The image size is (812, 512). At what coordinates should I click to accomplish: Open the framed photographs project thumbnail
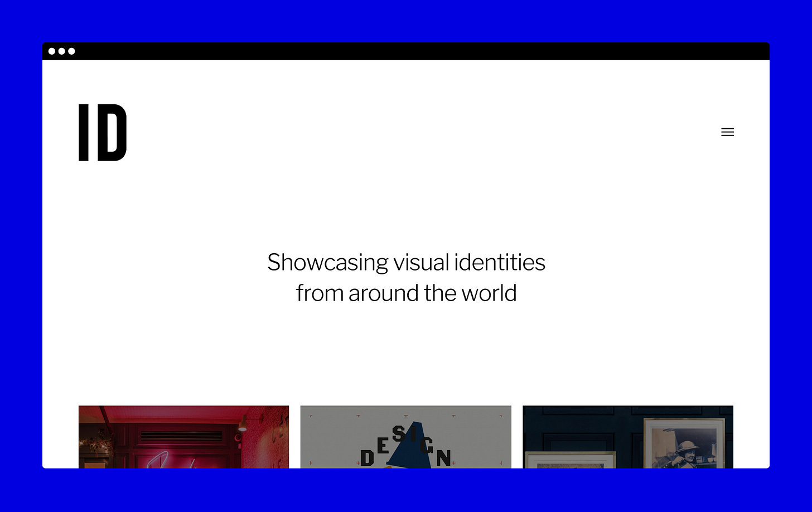coord(627,437)
